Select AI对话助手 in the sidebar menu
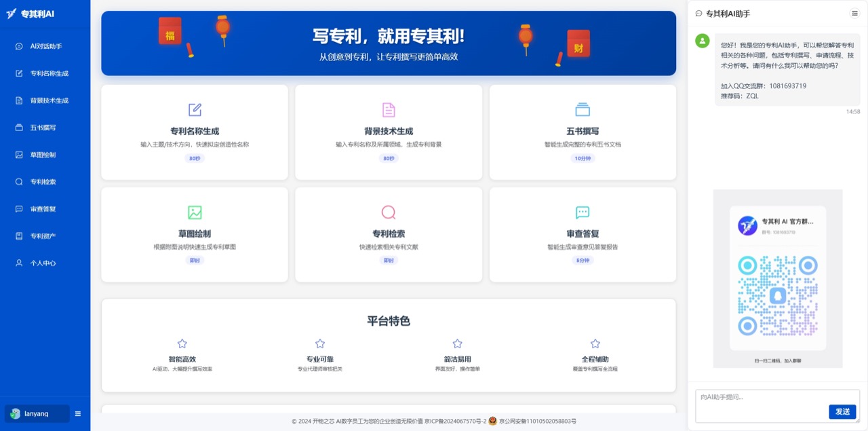The width and height of the screenshot is (868, 431). pyautogui.click(x=45, y=46)
